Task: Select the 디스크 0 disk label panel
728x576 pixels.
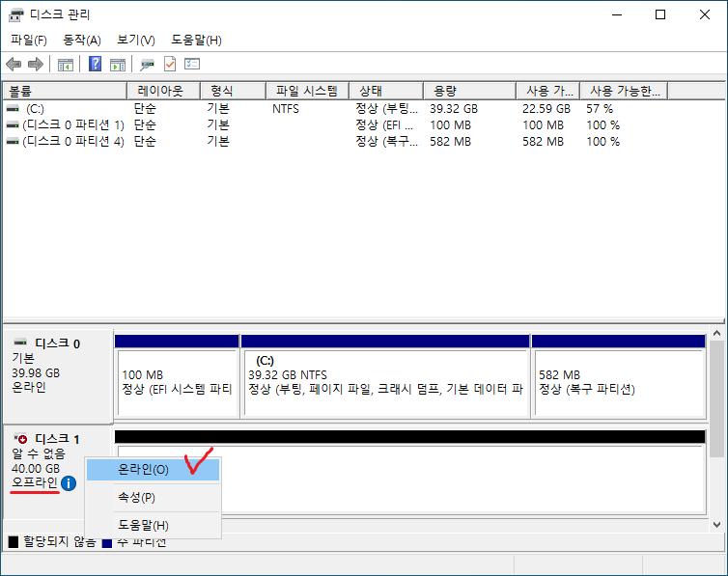Action: coord(58,376)
